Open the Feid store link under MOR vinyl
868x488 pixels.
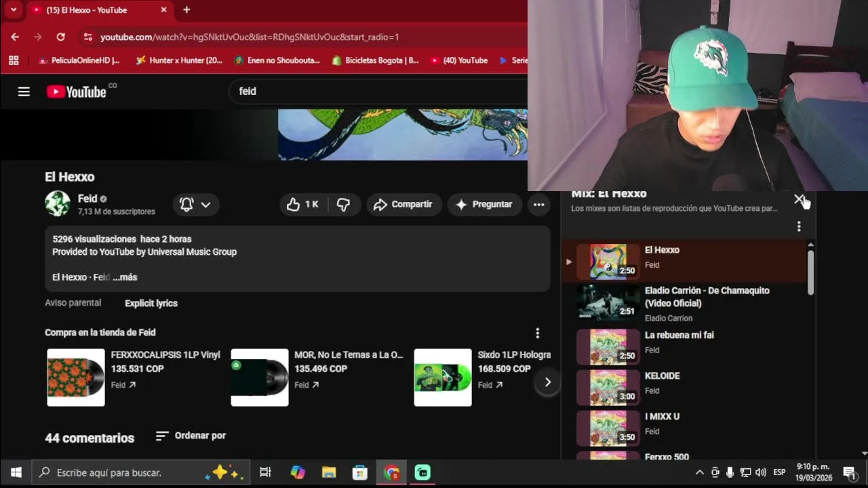pyautogui.click(x=307, y=385)
